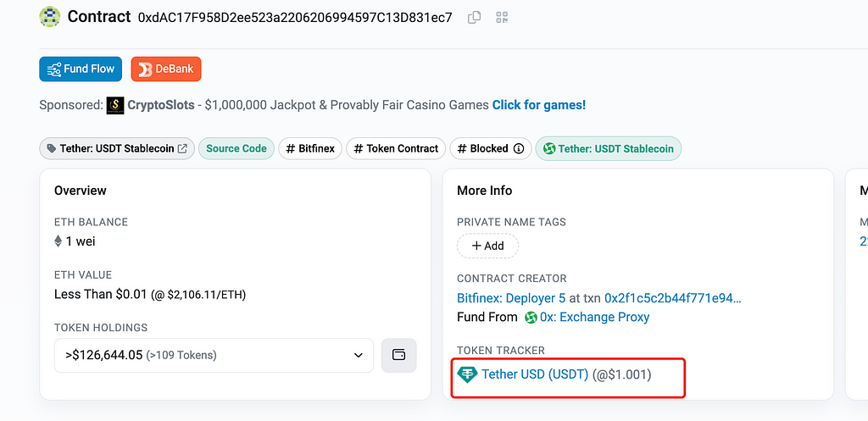Show the address QR code icon
Image resolution: width=868 pixels, height=421 pixels.
(x=501, y=17)
